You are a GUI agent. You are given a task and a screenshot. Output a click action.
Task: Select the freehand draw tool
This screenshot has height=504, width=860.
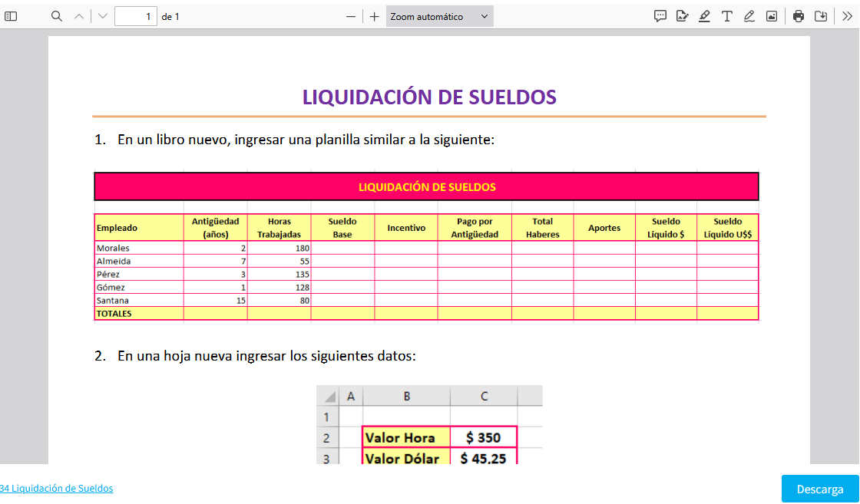pyautogui.click(x=749, y=16)
